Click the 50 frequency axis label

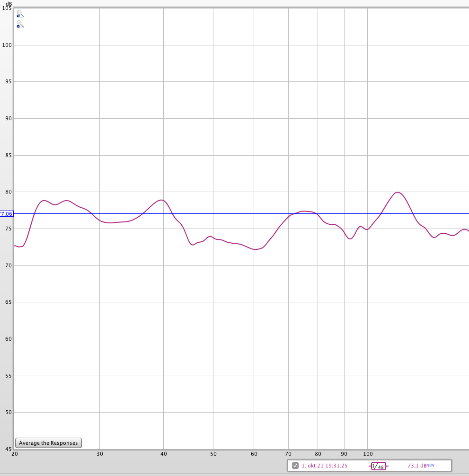point(213,454)
